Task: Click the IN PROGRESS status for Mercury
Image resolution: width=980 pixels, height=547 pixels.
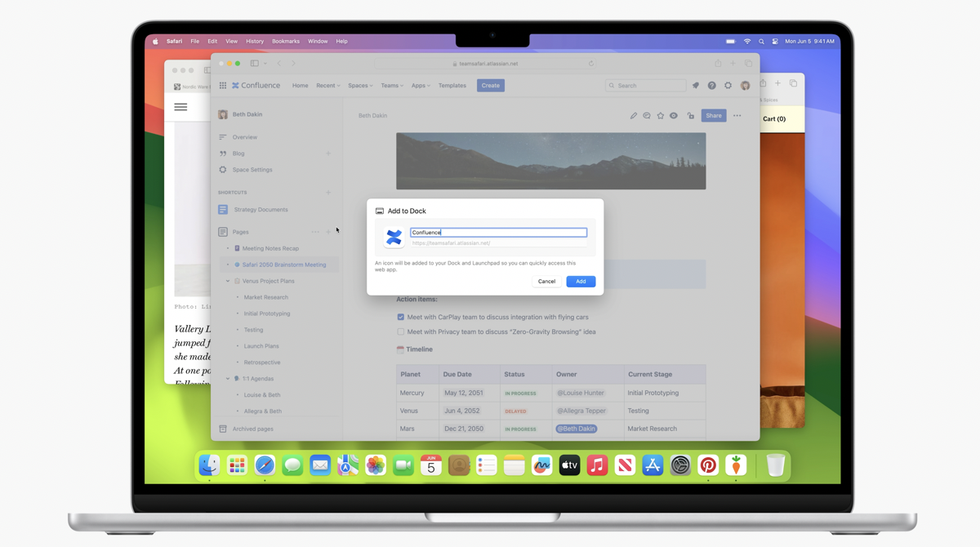Action: [520, 394]
